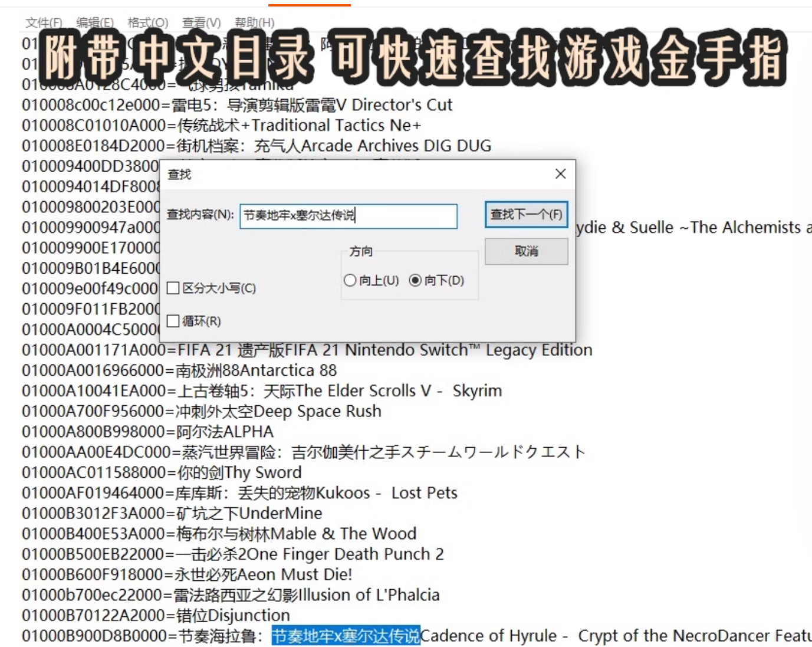Click the line 库库斯：丢失的宠物Kukoos
The height and width of the screenshot is (647, 812).
pyautogui.click(x=239, y=493)
